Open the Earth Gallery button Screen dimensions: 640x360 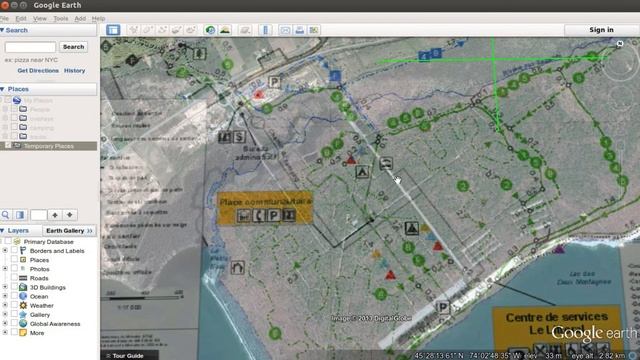click(x=70, y=231)
